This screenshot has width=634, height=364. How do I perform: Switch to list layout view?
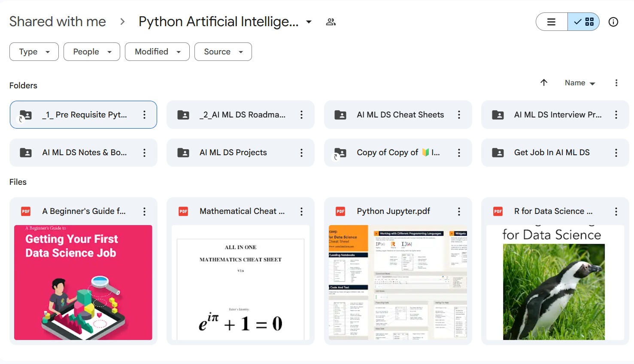(552, 22)
